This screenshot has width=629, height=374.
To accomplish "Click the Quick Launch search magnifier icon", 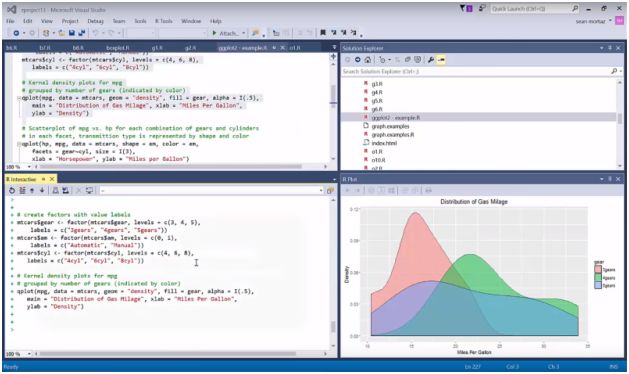I will point(575,8).
